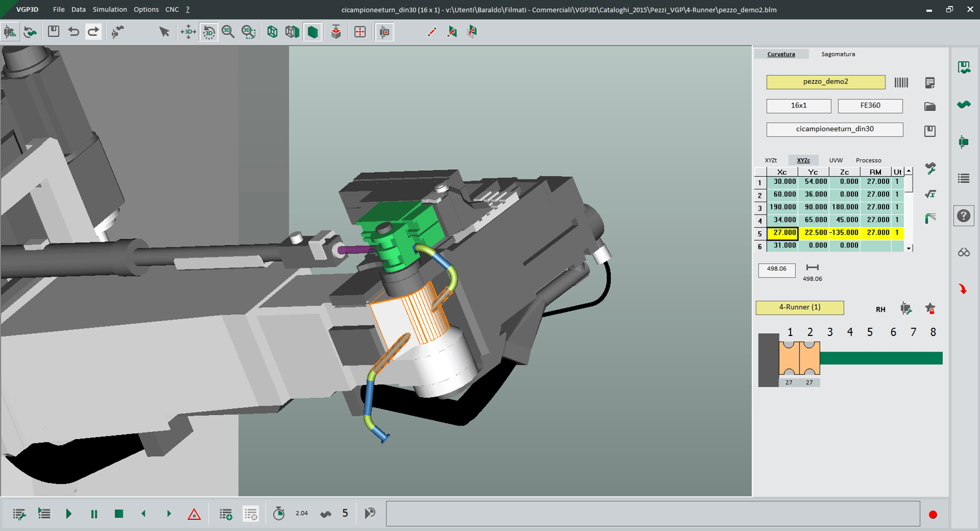
Task: Click the 3D rotate view tool
Action: (209, 32)
